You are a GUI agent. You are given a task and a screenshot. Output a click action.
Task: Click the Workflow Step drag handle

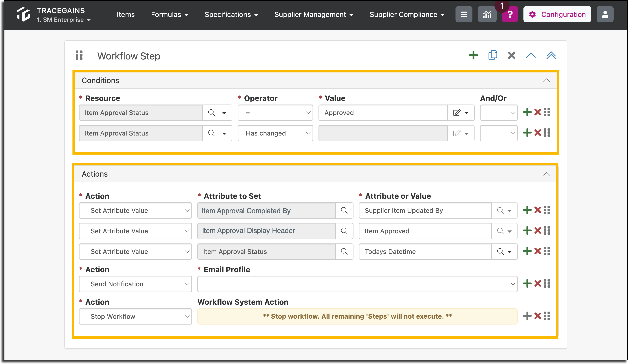click(79, 55)
